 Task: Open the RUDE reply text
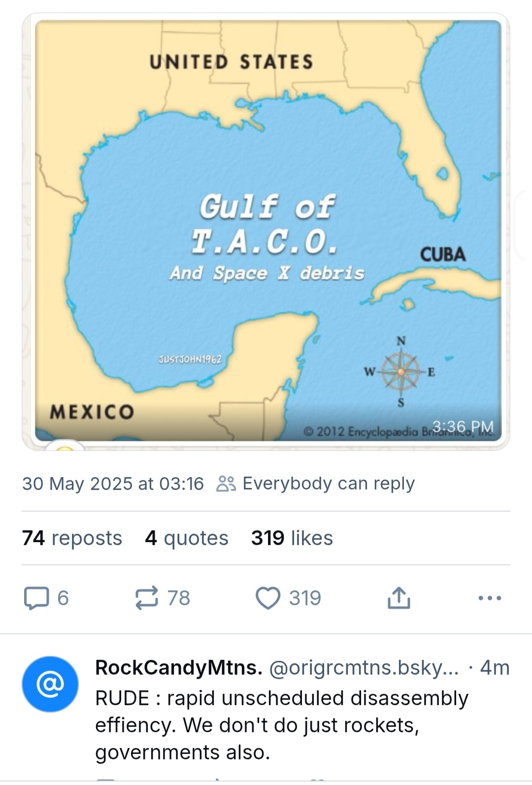[281, 725]
